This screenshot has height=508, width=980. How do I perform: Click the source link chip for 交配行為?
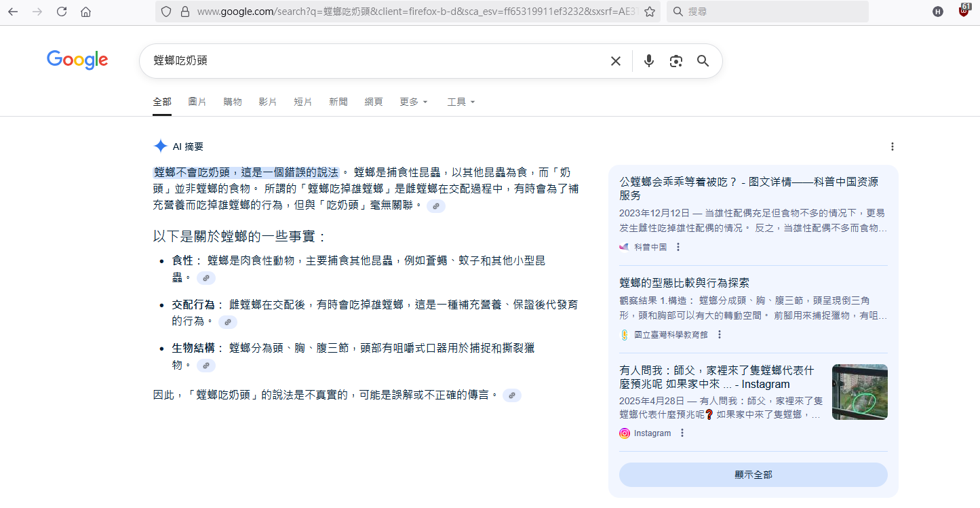pyautogui.click(x=228, y=322)
